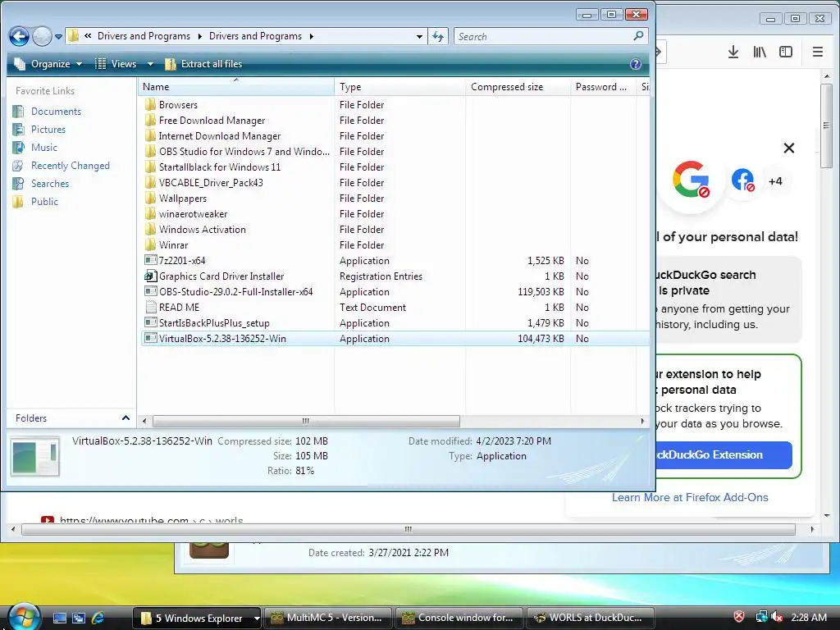Click VirtualBox preview thumbnail in details pane
This screenshot has height=630, width=840.
[x=35, y=457]
